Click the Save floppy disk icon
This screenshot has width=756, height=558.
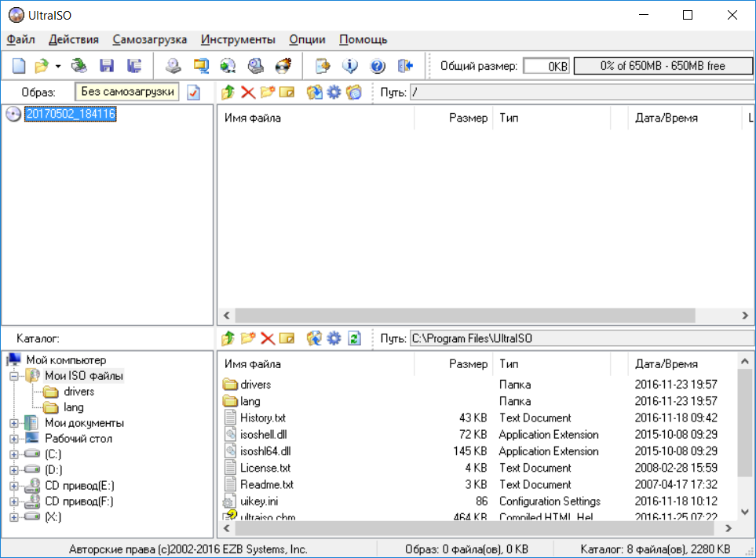click(x=106, y=66)
